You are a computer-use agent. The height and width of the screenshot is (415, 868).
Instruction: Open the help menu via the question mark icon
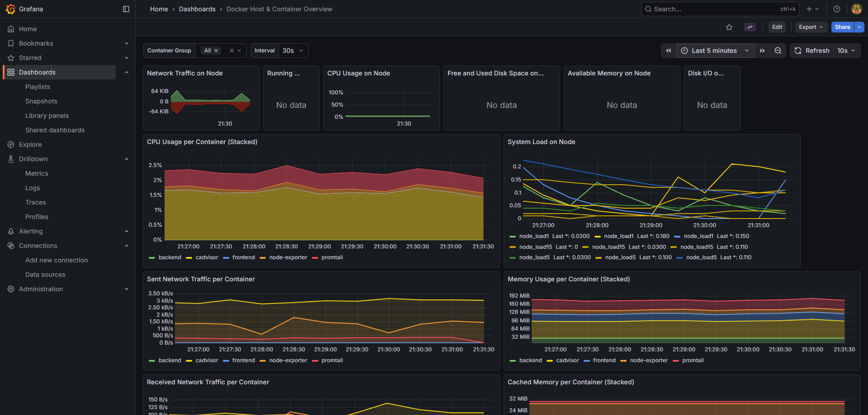836,9
